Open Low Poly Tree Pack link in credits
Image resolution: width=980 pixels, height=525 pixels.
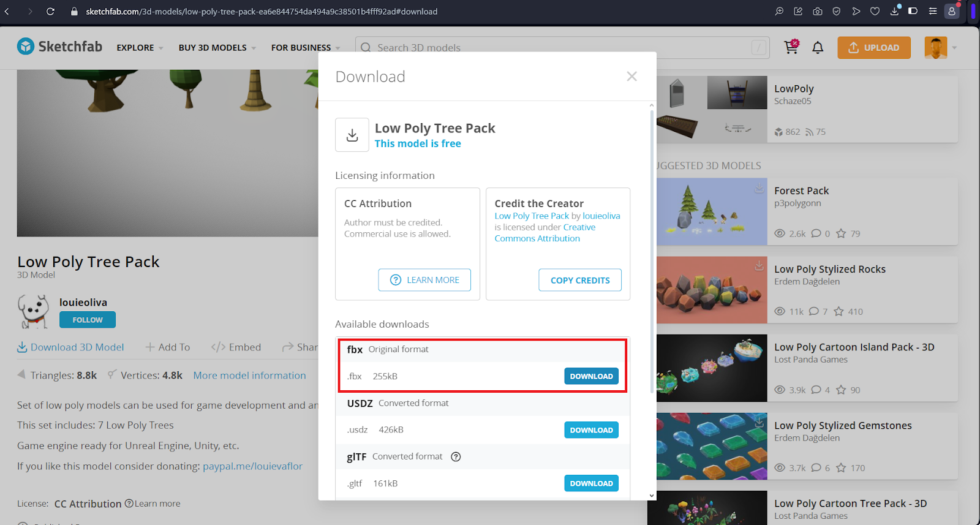(532, 216)
